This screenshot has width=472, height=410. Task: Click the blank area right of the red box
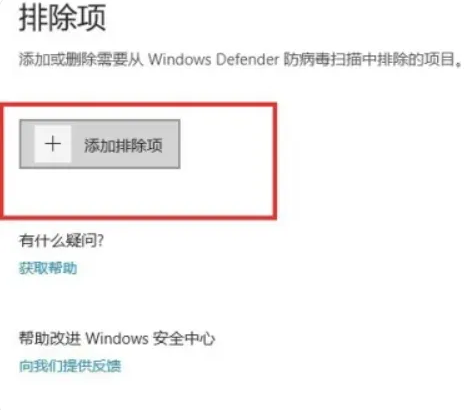(373, 160)
